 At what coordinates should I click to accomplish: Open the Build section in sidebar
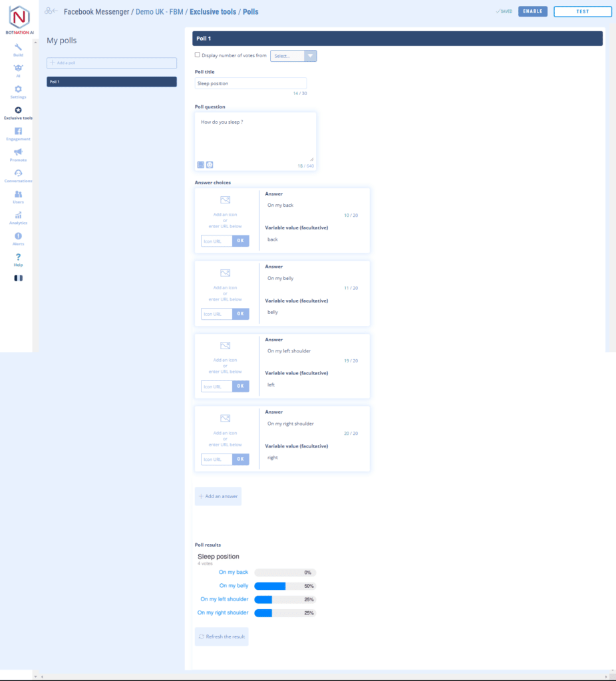[18, 50]
